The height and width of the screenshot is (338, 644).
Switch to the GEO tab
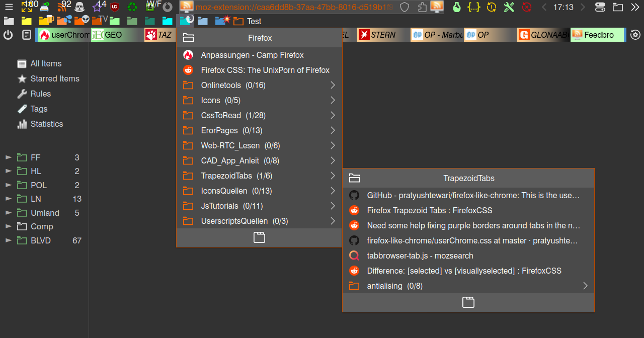[x=117, y=35]
